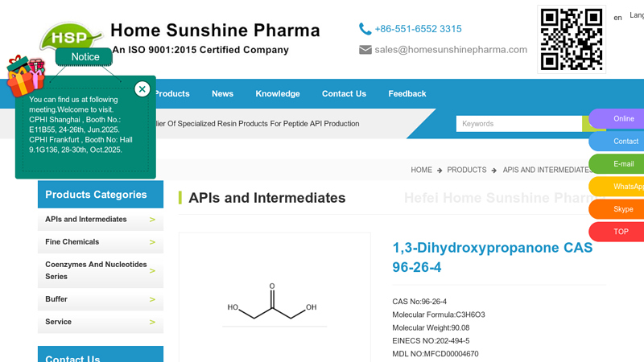644x362 pixels.
Task: Select Fine Chemicals category
Action: tap(72, 242)
